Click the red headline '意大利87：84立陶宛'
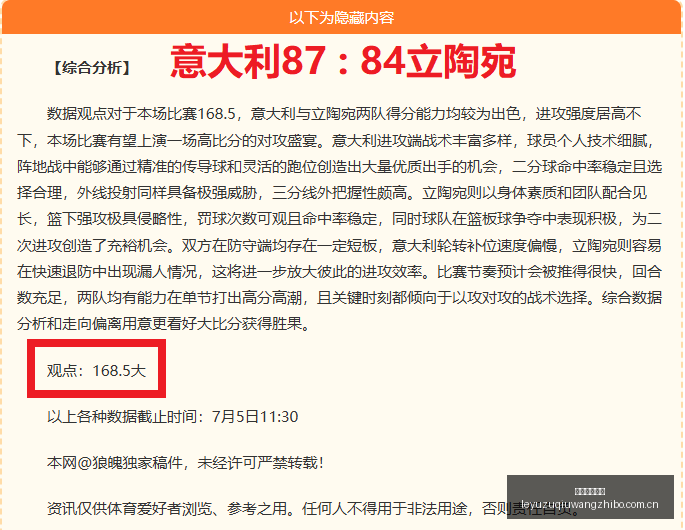This screenshot has height=530, width=685. click(343, 61)
